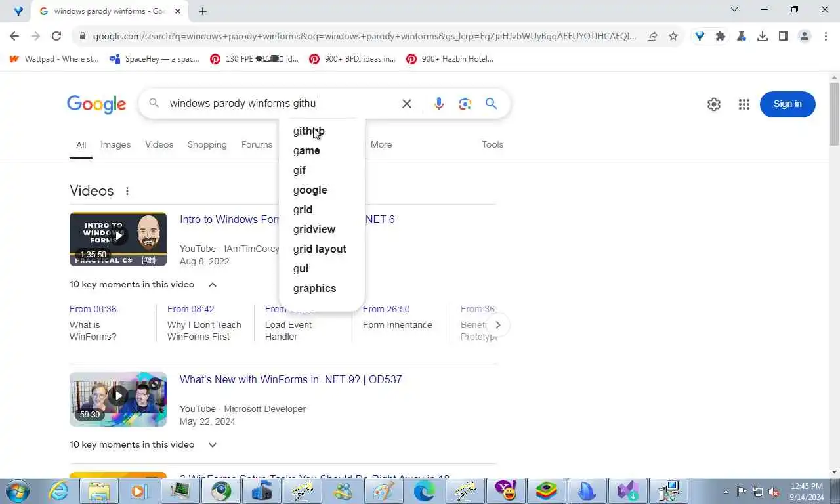Go to Google home via logo
Image resolution: width=840 pixels, height=504 pixels.
point(96,104)
